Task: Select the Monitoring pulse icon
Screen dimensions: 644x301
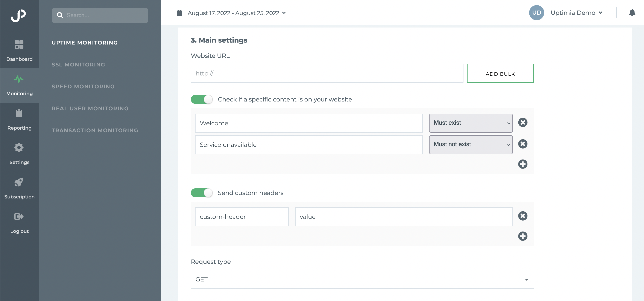Action: point(19,79)
